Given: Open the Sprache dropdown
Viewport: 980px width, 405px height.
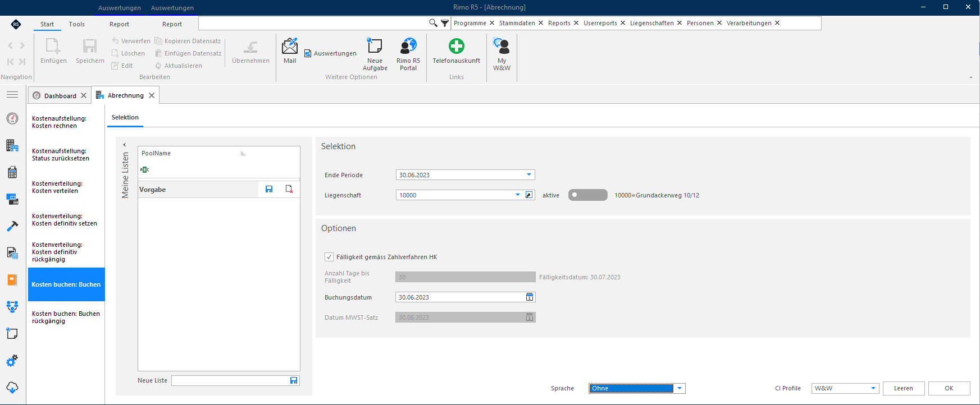Looking at the screenshot, I should click(x=680, y=388).
